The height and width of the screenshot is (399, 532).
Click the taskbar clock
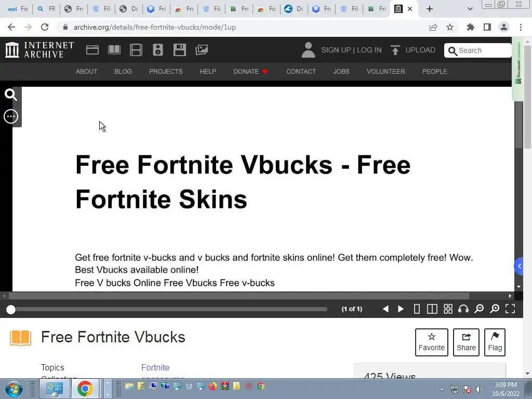pos(506,389)
